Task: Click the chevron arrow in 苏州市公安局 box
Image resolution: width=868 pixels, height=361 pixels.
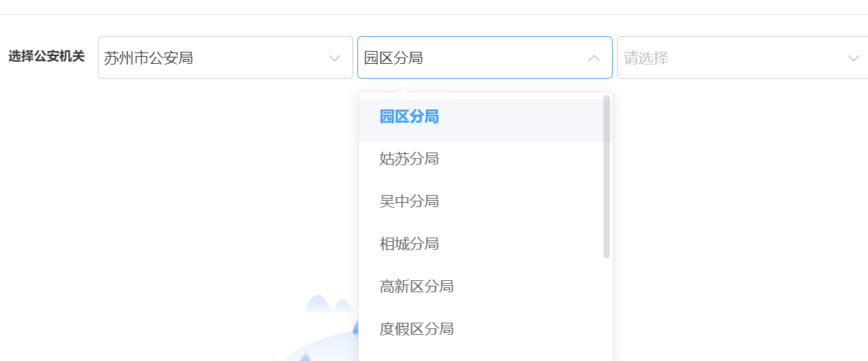Action: (x=335, y=58)
